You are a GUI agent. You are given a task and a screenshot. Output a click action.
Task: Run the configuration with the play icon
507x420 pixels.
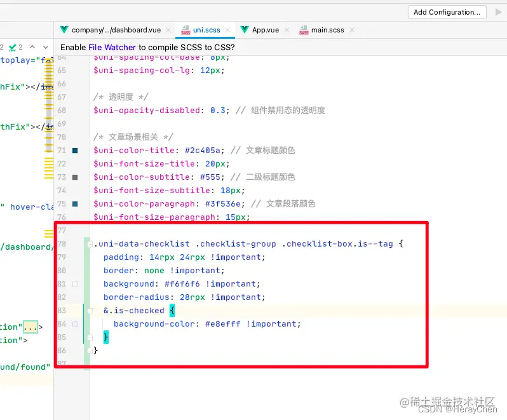498,12
